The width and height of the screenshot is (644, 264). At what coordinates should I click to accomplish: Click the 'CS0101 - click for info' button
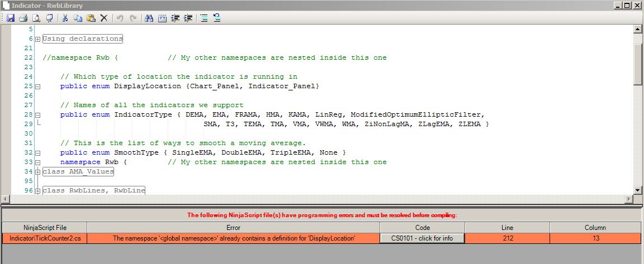point(422,238)
